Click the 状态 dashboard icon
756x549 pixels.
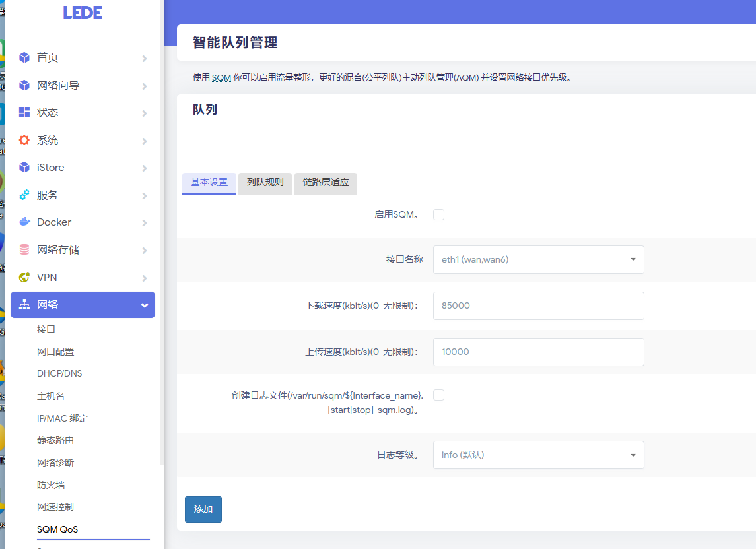click(24, 112)
